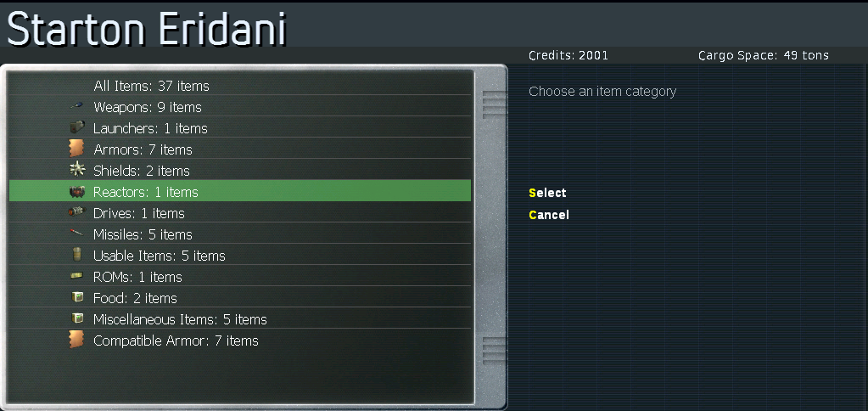868x411 pixels.
Task: Select Miscellaneous Items: 5 items row
Action: tap(240, 319)
